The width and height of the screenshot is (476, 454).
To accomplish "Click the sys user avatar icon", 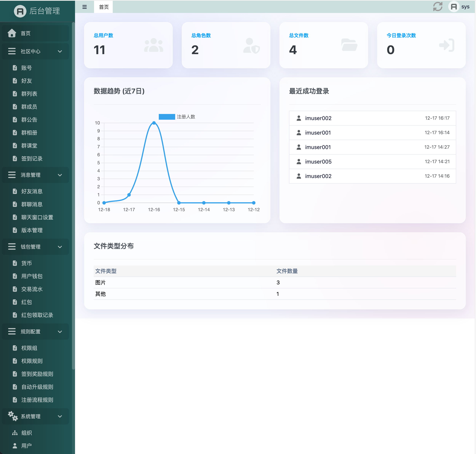I will click(x=454, y=6).
